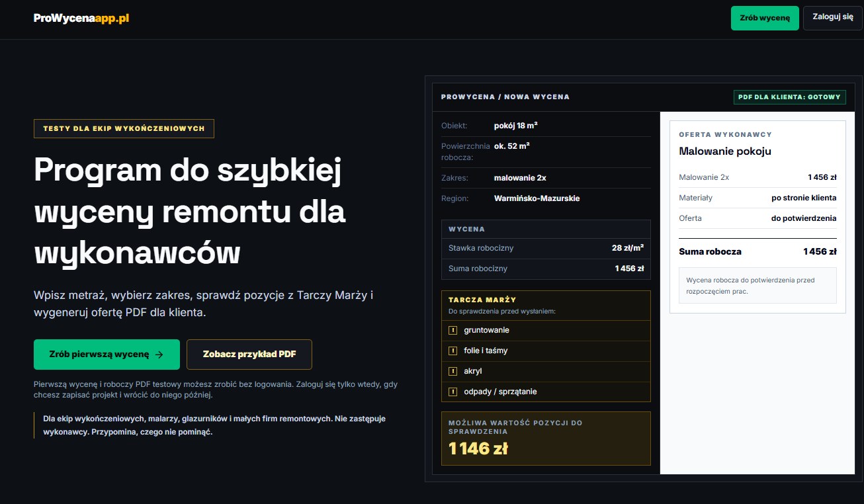
Task: Click the 'Stawka robocizny' label
Action: click(x=481, y=248)
